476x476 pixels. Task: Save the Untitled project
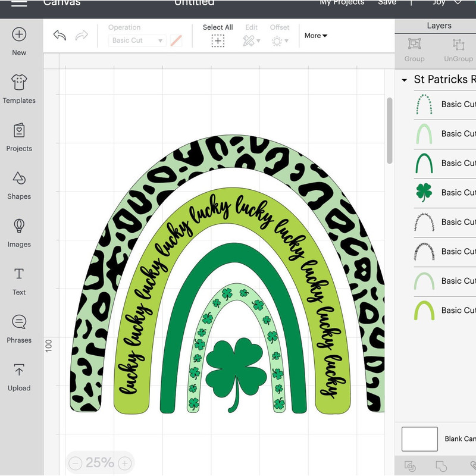coord(387,3)
